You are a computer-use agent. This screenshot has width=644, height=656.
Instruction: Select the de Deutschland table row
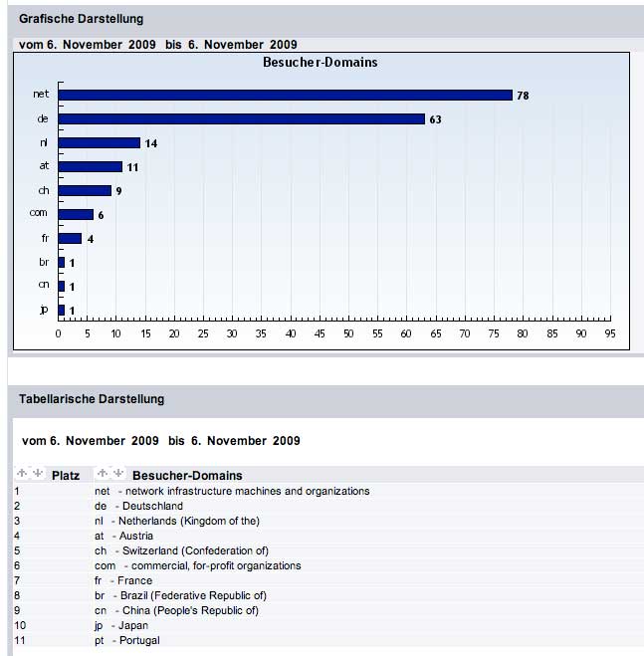pos(138,506)
